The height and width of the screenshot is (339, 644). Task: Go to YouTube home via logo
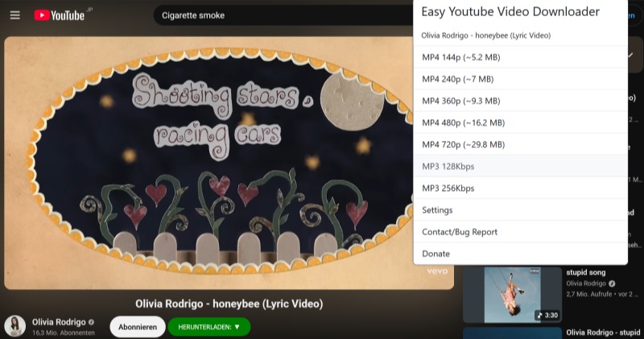[60, 15]
